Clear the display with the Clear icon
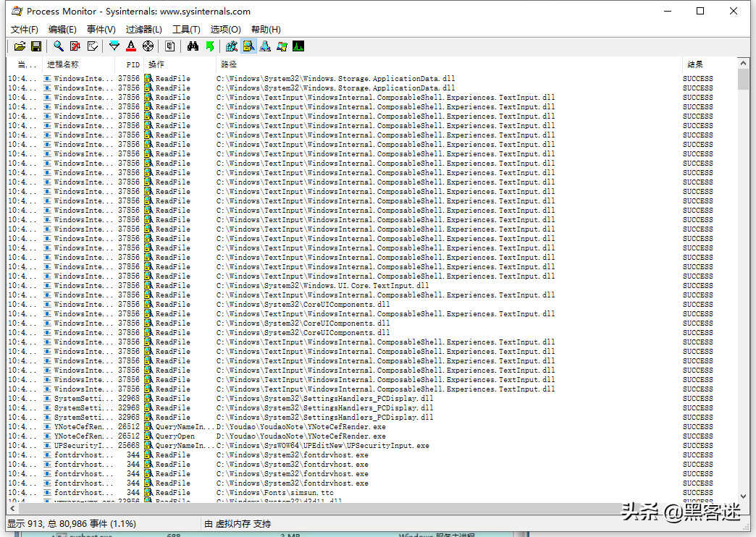 tap(92, 46)
